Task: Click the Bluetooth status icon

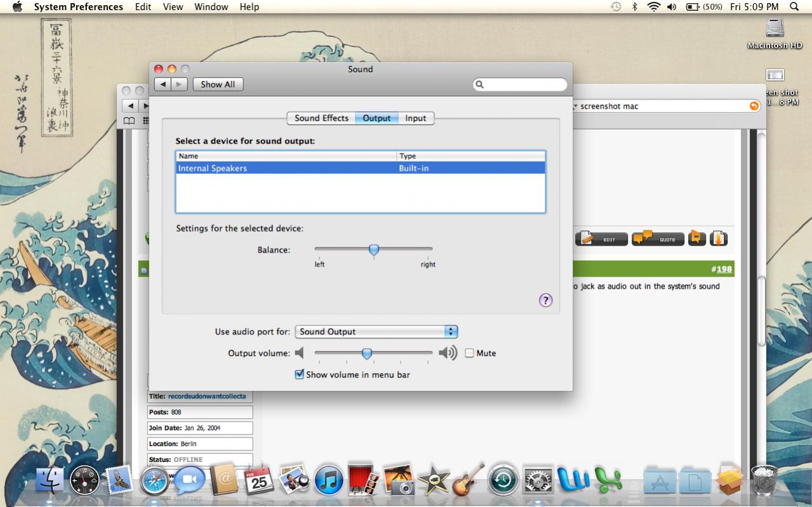Action: click(x=634, y=7)
